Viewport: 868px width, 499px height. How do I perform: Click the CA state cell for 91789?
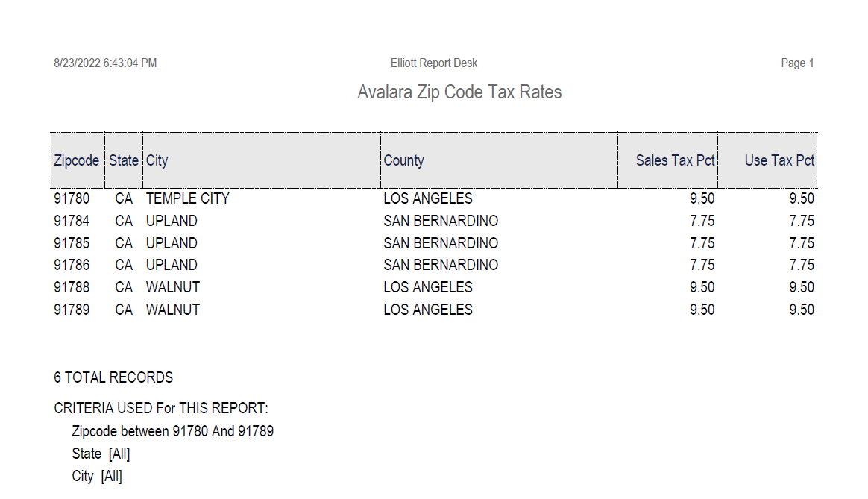(x=124, y=310)
